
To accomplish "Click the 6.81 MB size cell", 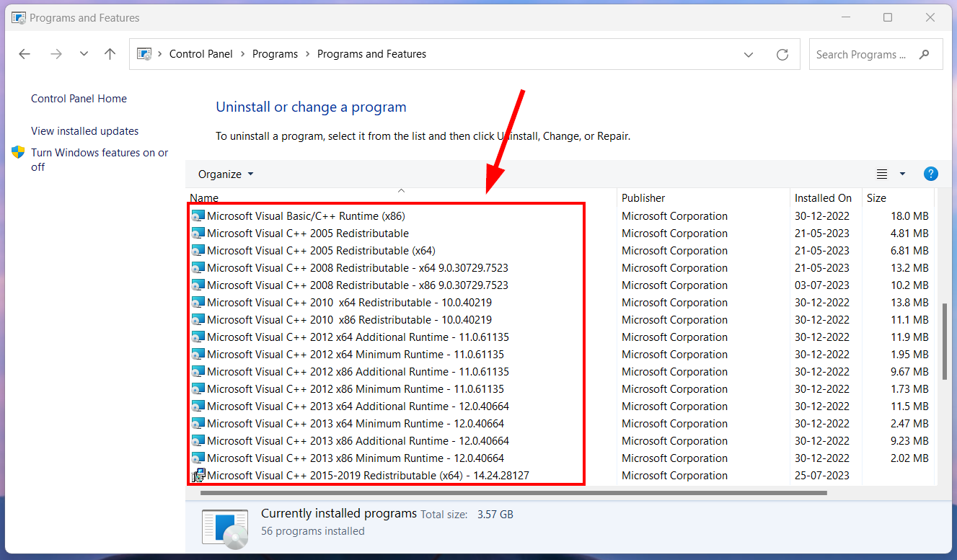I will [909, 250].
